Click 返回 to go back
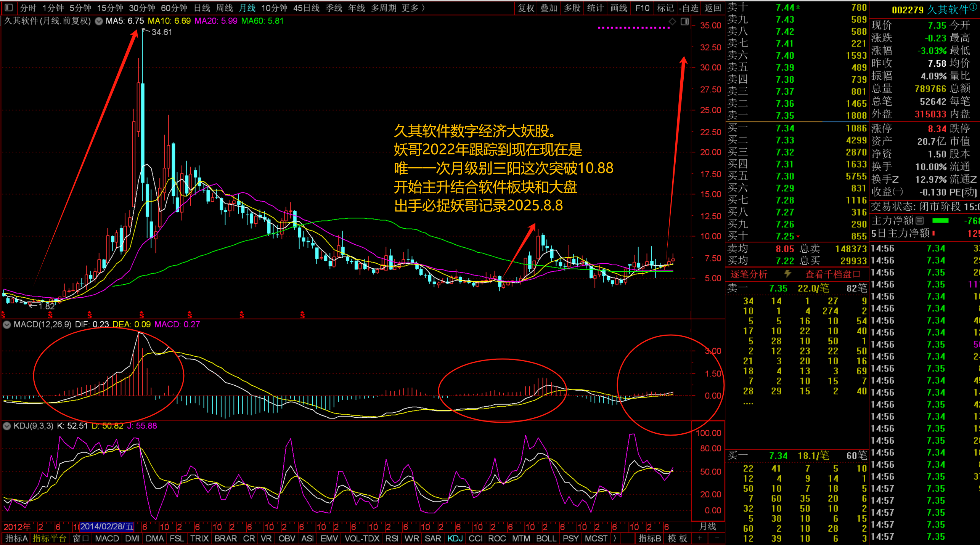This screenshot has height=545, width=980. (712, 8)
